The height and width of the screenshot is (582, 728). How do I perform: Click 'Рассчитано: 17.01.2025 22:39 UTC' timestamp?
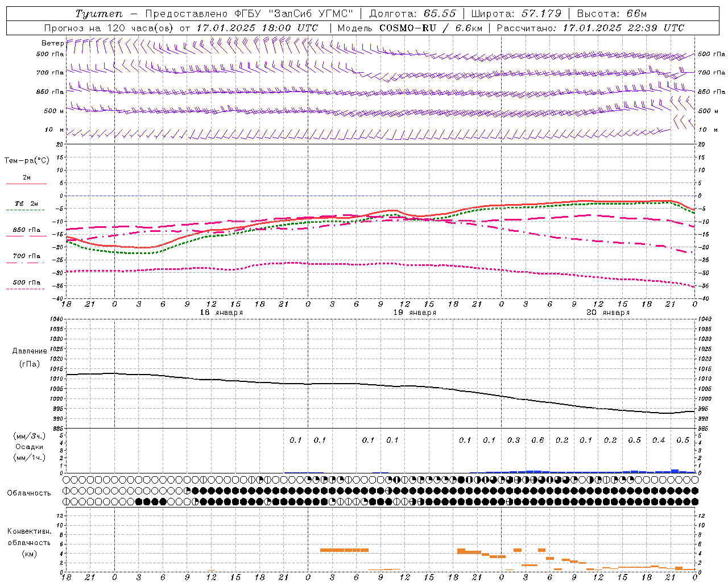coord(590,28)
